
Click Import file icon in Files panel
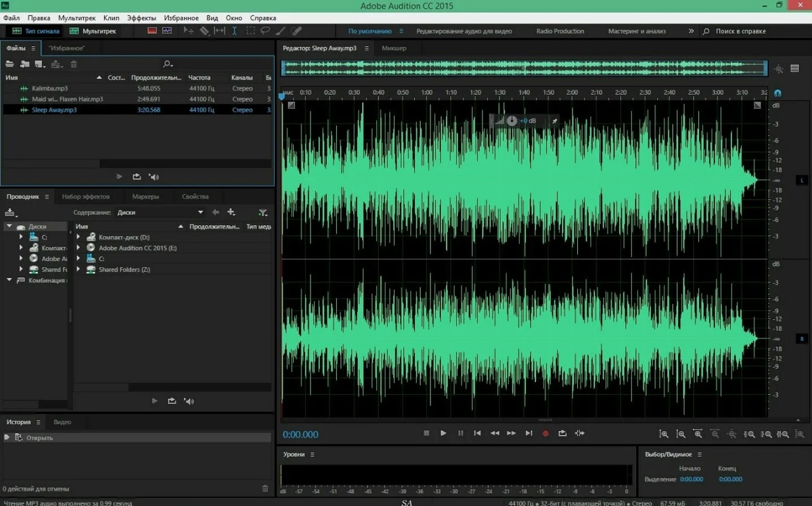click(25, 64)
